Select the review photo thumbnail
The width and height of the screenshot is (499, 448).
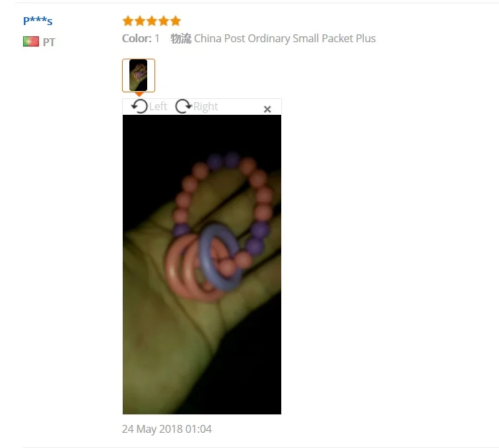139,75
